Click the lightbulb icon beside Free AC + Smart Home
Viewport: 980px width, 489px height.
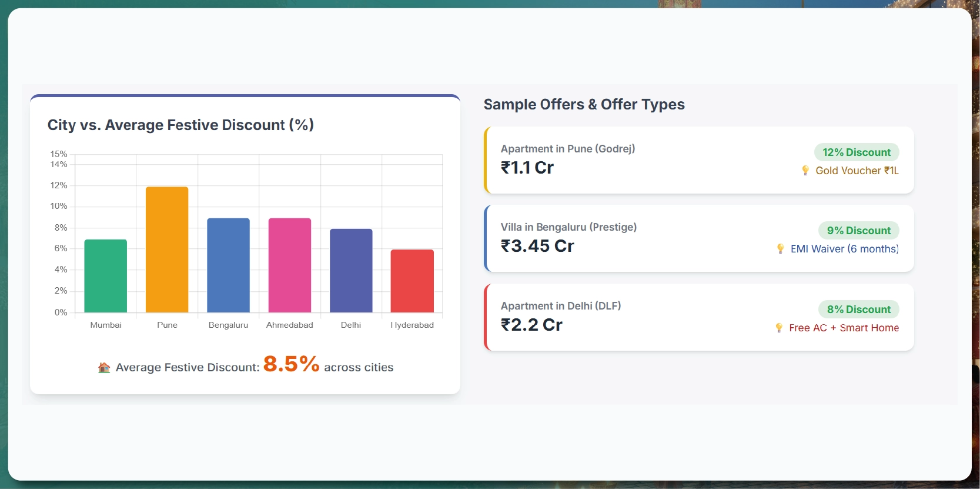(779, 328)
